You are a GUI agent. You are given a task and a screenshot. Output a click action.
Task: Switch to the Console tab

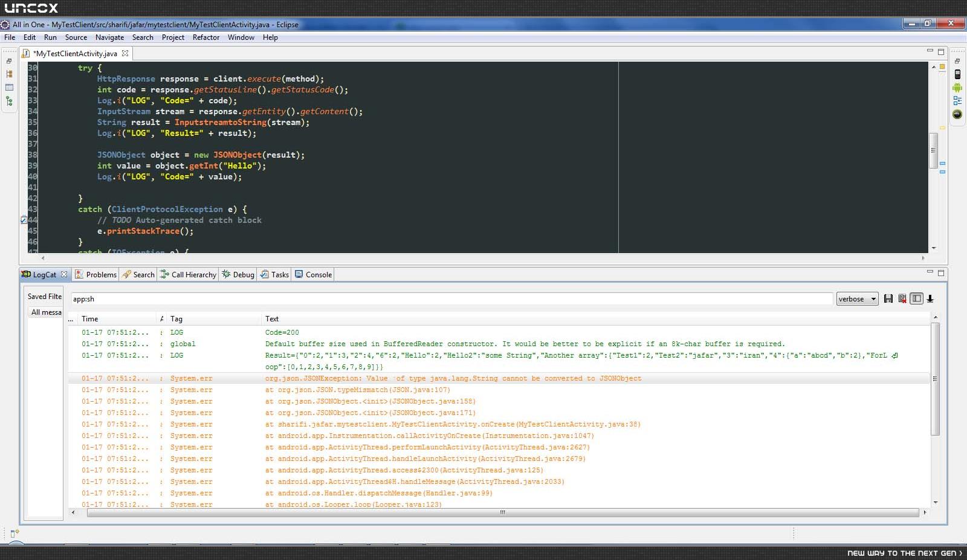click(x=313, y=274)
